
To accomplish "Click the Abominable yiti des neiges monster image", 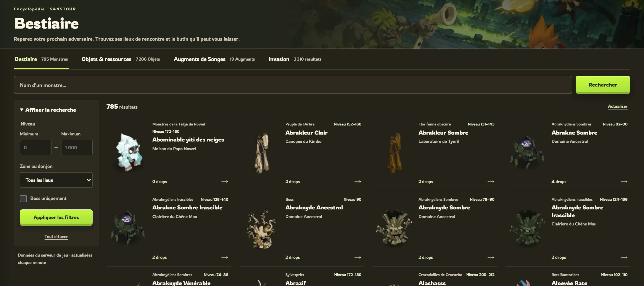I will (x=129, y=152).
